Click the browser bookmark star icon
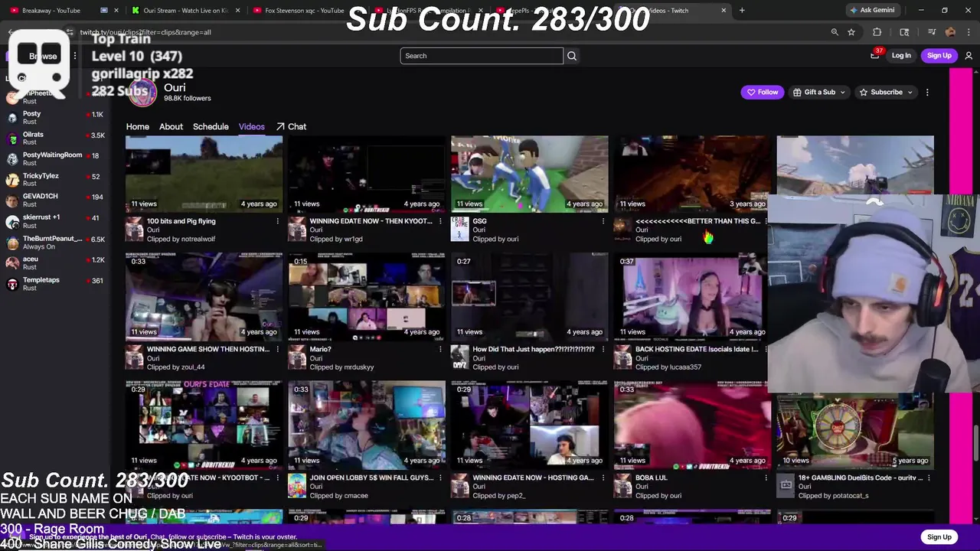Viewport: 980px width, 551px height. click(851, 32)
